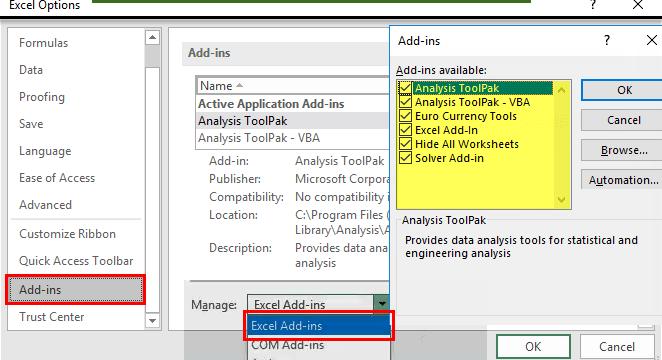Click Hide All Worksheets label in list

point(467,144)
